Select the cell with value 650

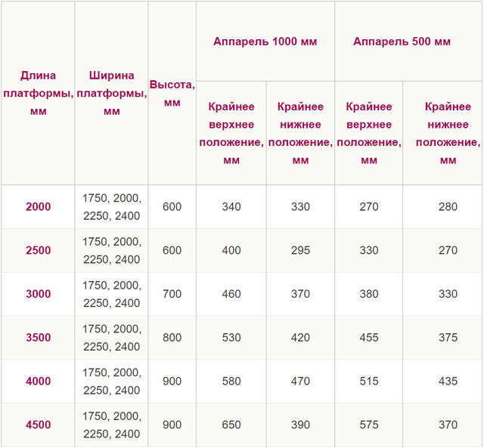pyautogui.click(x=231, y=425)
